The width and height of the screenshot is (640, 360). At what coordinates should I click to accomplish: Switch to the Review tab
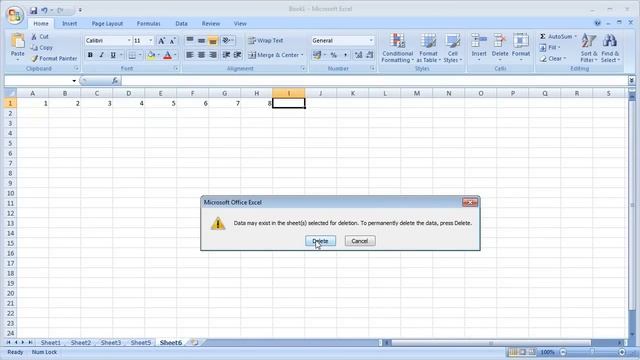[211, 24]
